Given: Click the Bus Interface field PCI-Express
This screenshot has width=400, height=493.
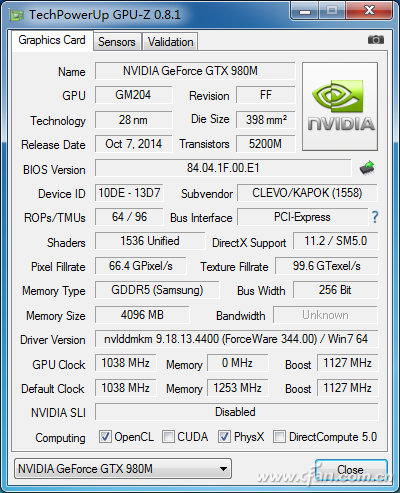Looking at the screenshot, I should point(302,217).
